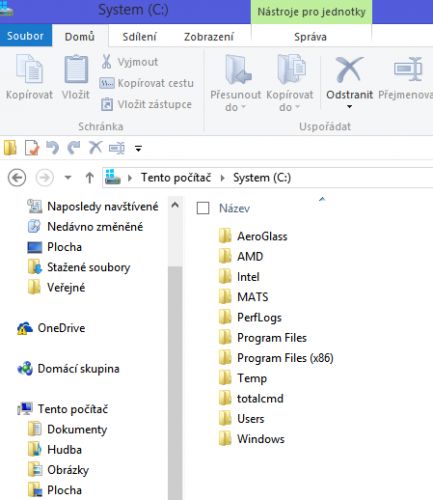433x500 pixels.
Task: Open Dokumenty under Tento počítač
Action: tap(68, 429)
